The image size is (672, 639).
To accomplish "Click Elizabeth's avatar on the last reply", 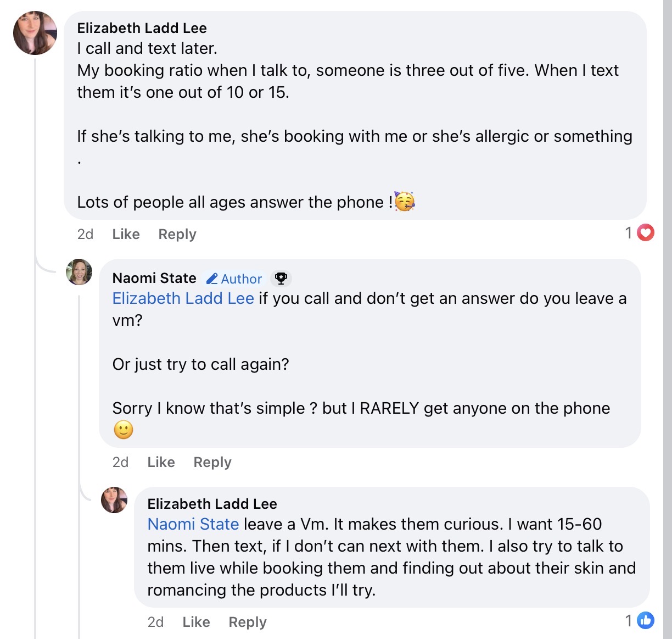I will tap(114, 500).
